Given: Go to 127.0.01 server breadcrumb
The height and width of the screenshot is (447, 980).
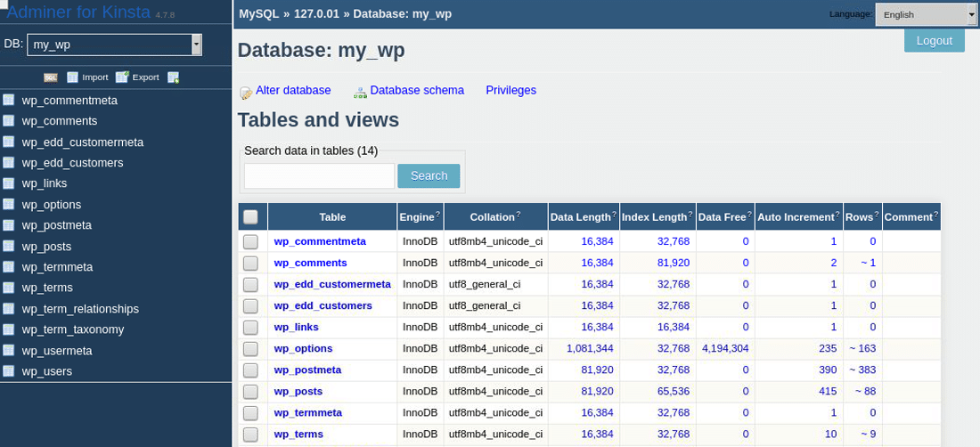Looking at the screenshot, I should pos(316,13).
